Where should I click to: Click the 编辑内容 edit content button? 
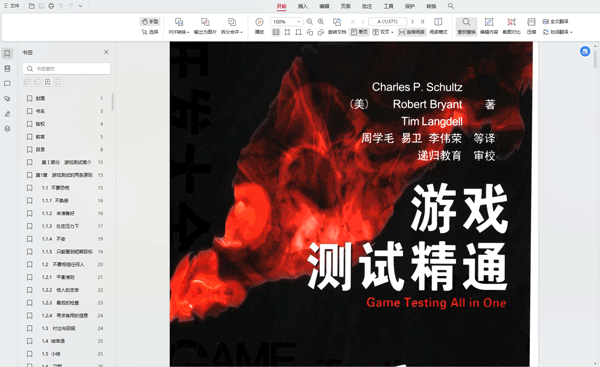(x=489, y=26)
